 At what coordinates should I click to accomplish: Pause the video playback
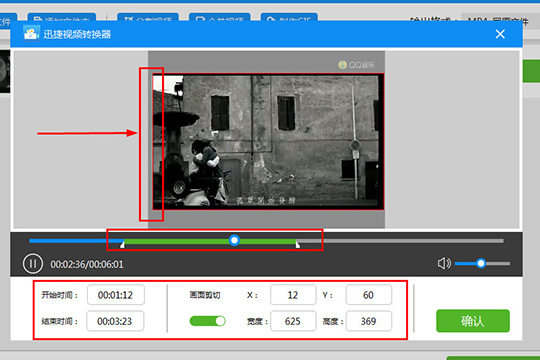tap(33, 264)
